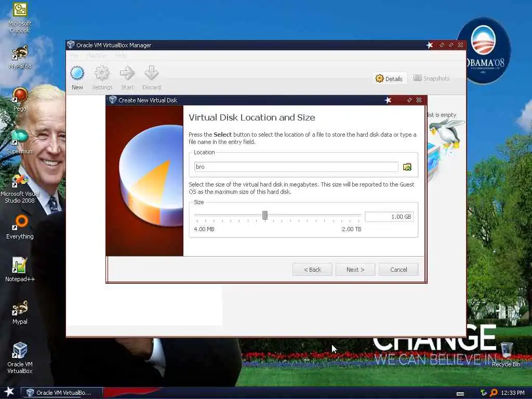The image size is (532, 399).
Task: Click the VirtualBox cube icon in Manager titlebar
Action: 71,45
